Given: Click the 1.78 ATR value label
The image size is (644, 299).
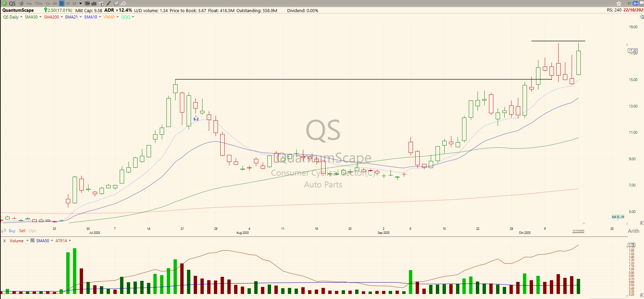Looking at the screenshot, I should click(632, 245).
